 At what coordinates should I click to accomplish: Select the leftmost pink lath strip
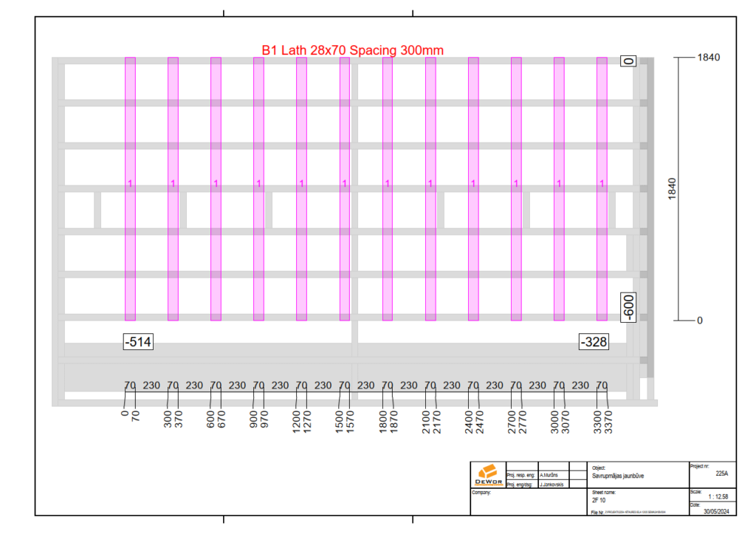[130, 189]
